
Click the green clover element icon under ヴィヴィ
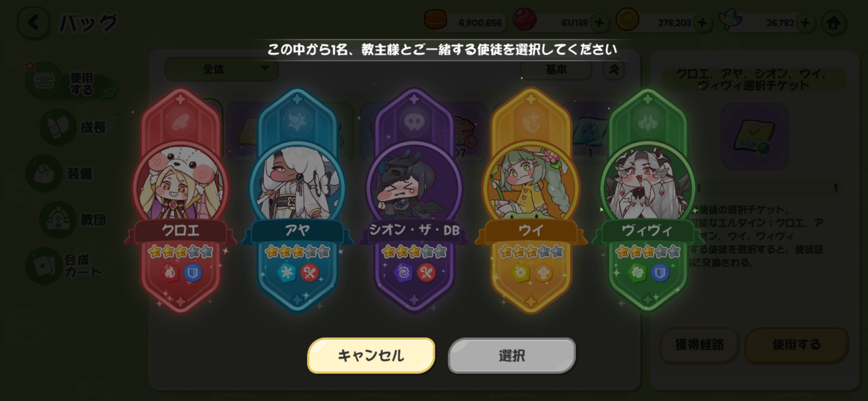[x=637, y=273]
